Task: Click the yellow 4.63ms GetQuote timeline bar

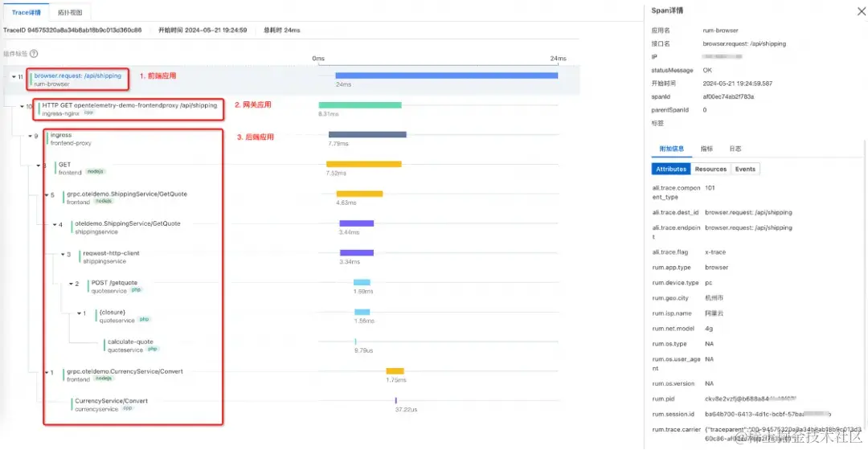Action: tap(359, 194)
